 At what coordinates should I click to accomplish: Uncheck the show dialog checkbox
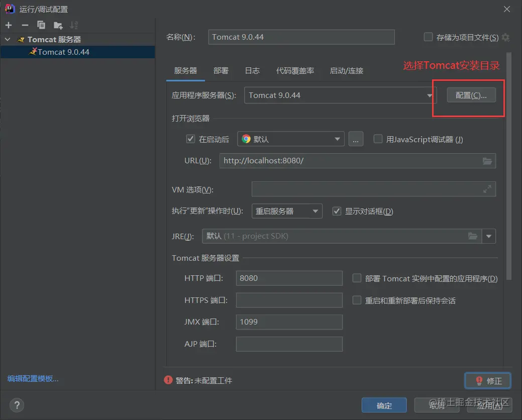tap(337, 212)
